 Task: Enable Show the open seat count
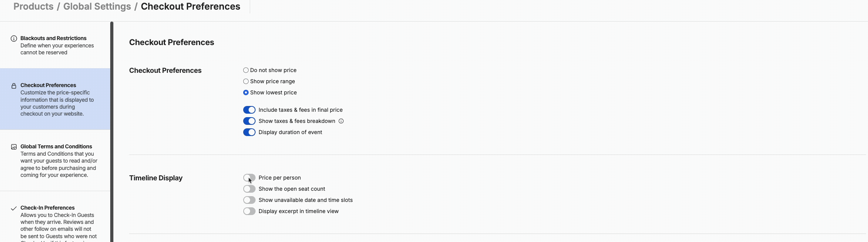click(x=249, y=189)
